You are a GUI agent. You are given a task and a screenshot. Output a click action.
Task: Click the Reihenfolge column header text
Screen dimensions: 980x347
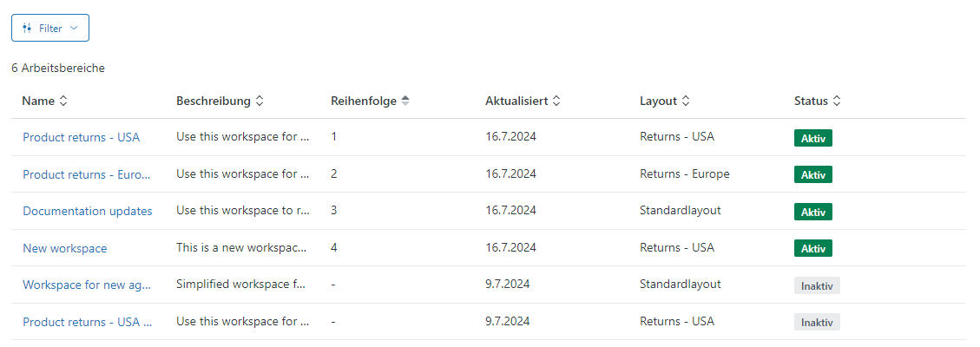tap(364, 101)
